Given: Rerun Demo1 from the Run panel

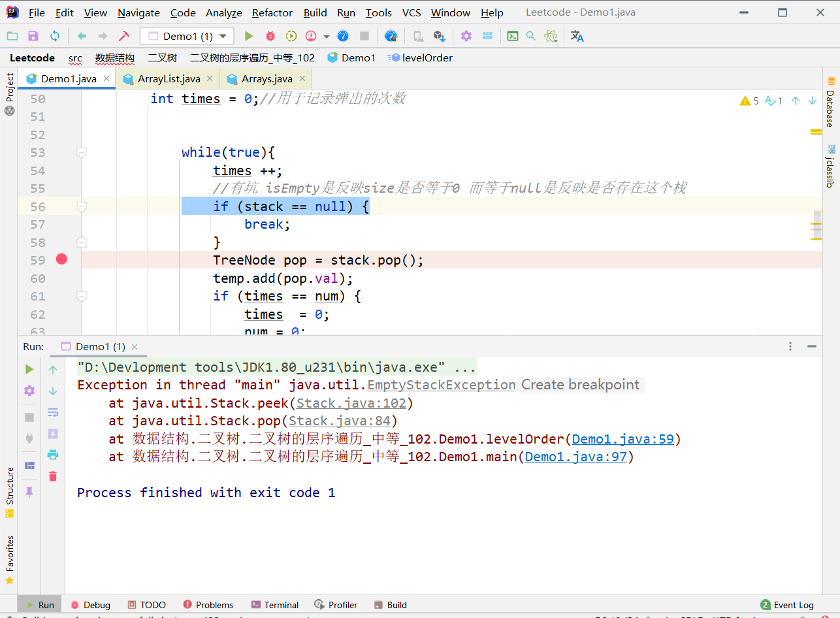Looking at the screenshot, I should tap(29, 368).
